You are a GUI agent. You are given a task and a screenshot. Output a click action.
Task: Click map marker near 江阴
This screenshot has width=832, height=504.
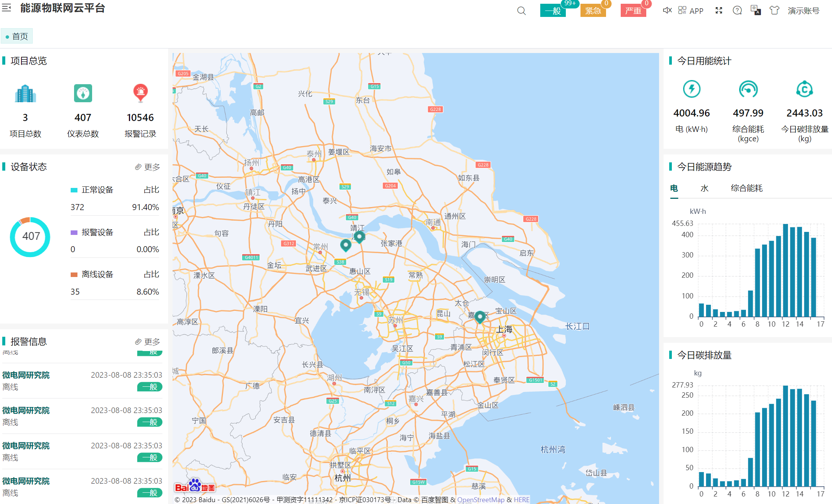point(359,237)
